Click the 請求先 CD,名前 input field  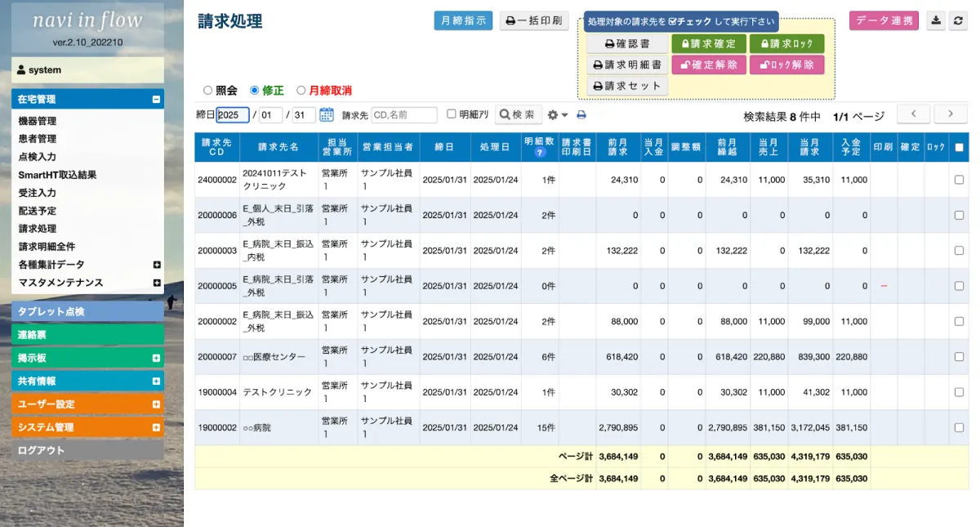tap(404, 115)
